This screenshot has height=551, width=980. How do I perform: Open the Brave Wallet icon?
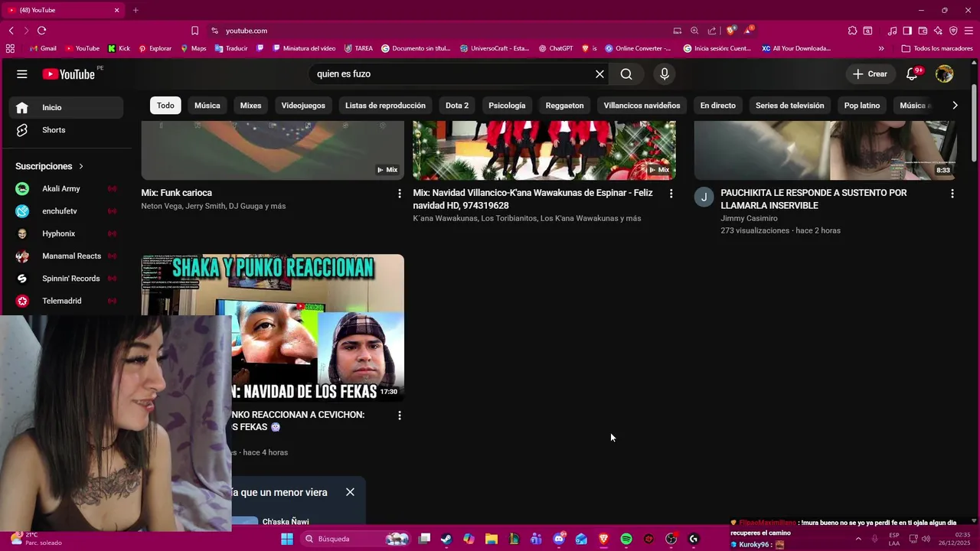(x=923, y=31)
